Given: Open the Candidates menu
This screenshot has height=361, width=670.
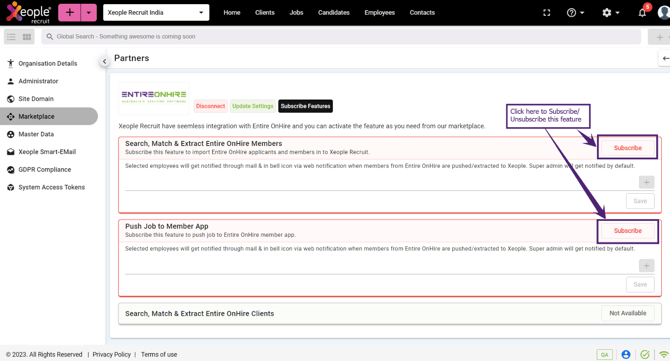Looking at the screenshot, I should coord(333,12).
